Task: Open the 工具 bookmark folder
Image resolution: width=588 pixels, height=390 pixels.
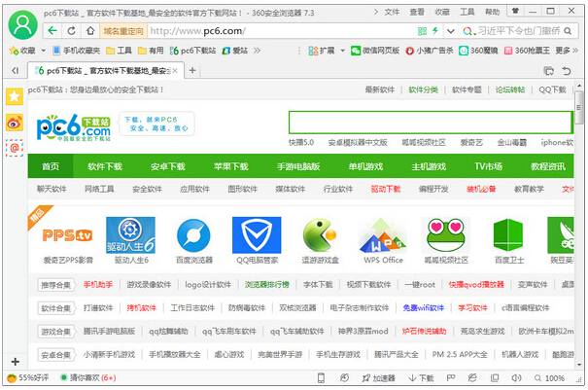Action: pyautogui.click(x=119, y=51)
